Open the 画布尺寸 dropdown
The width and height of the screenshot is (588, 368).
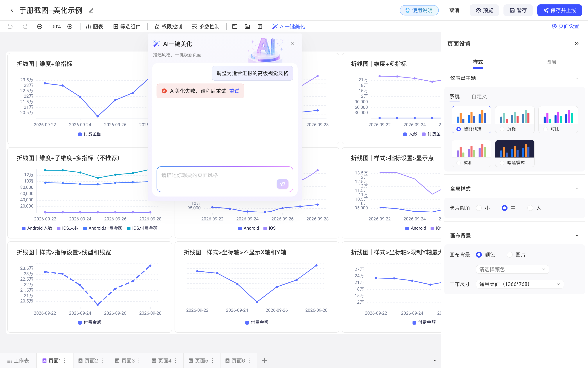[x=520, y=284]
